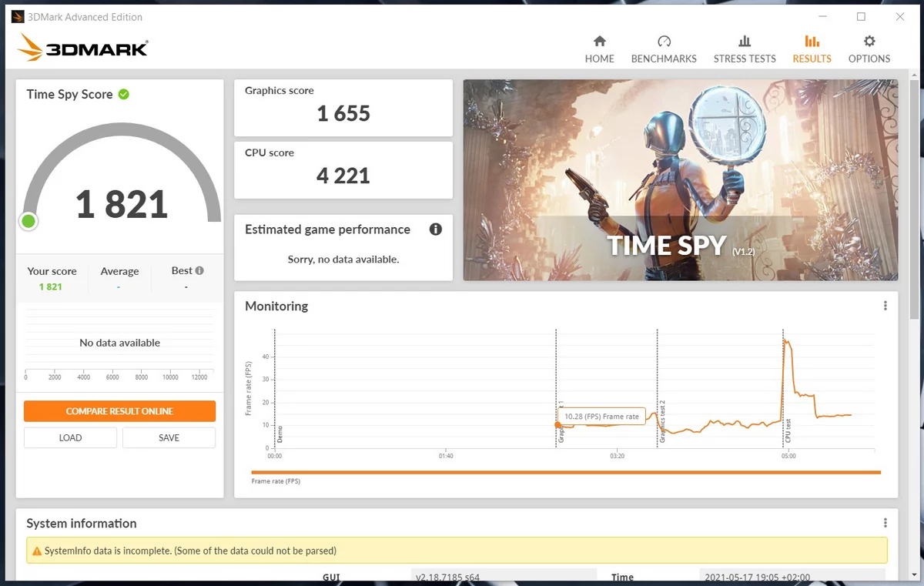This screenshot has width=924, height=586.
Task: Click the Time value 2021-05-17 19:05
Action: point(757,578)
